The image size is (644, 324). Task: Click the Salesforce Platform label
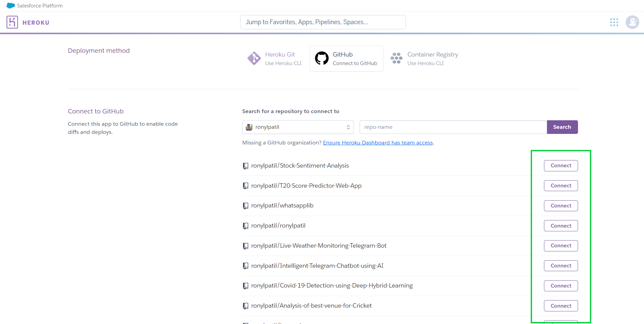40,6
